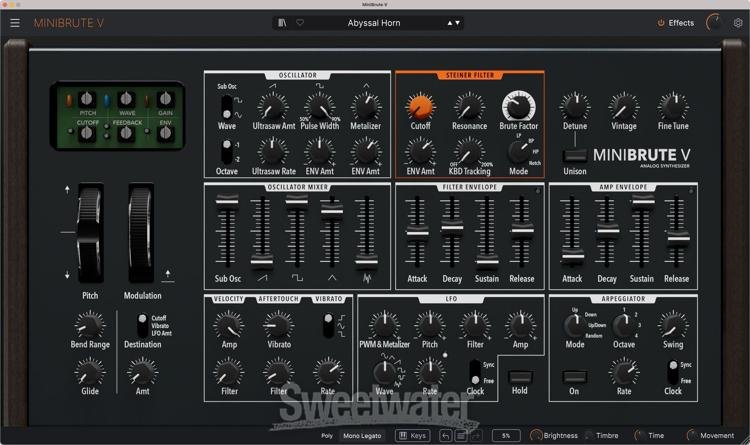Click the Velocity Amp knob
750x445 pixels.
click(x=229, y=325)
